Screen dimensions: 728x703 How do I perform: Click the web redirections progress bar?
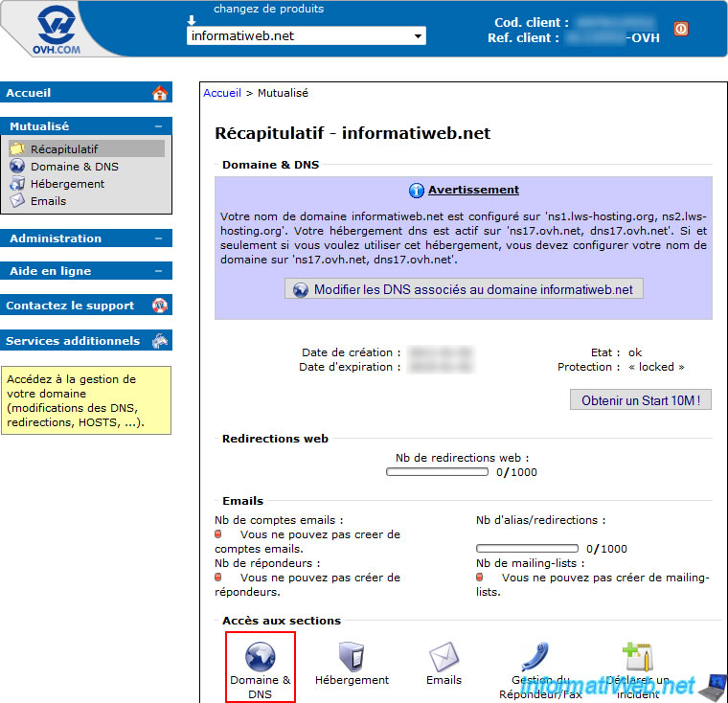[x=437, y=472]
